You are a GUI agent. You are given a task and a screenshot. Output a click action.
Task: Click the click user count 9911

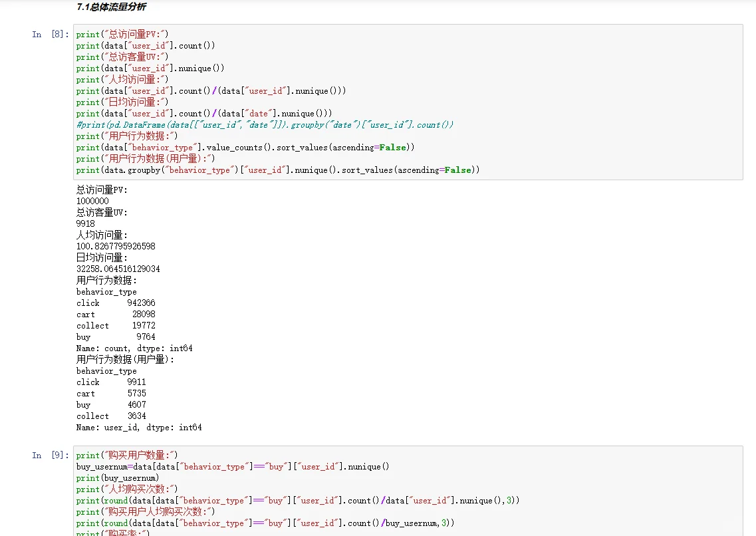[x=136, y=382]
